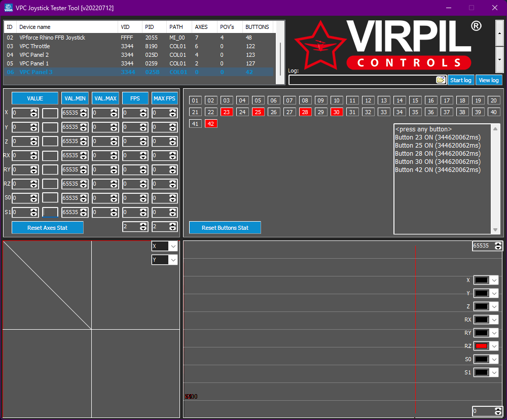Open the Y axis selector dropdown above the plot
The width and height of the screenshot is (507, 420).
(x=173, y=260)
